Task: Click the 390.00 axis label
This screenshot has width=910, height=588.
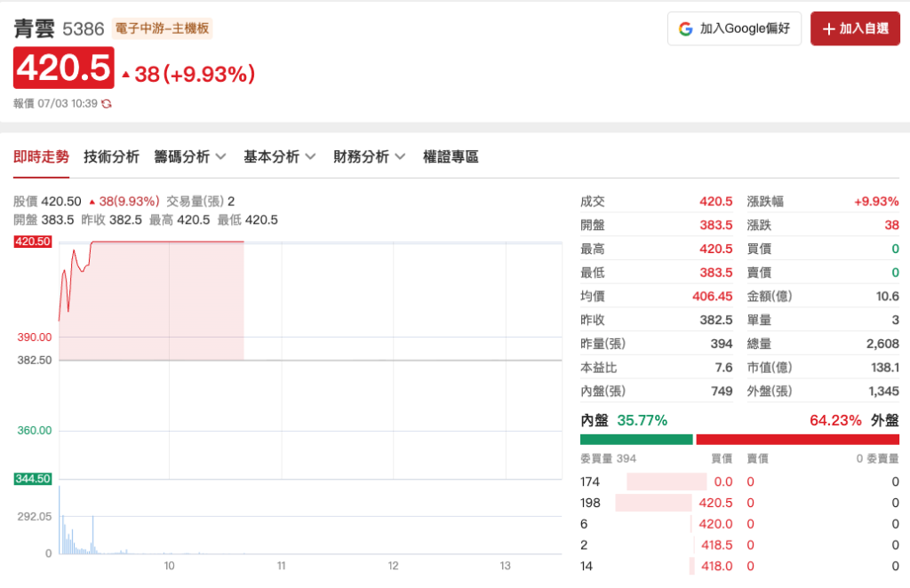Action: tap(35, 337)
